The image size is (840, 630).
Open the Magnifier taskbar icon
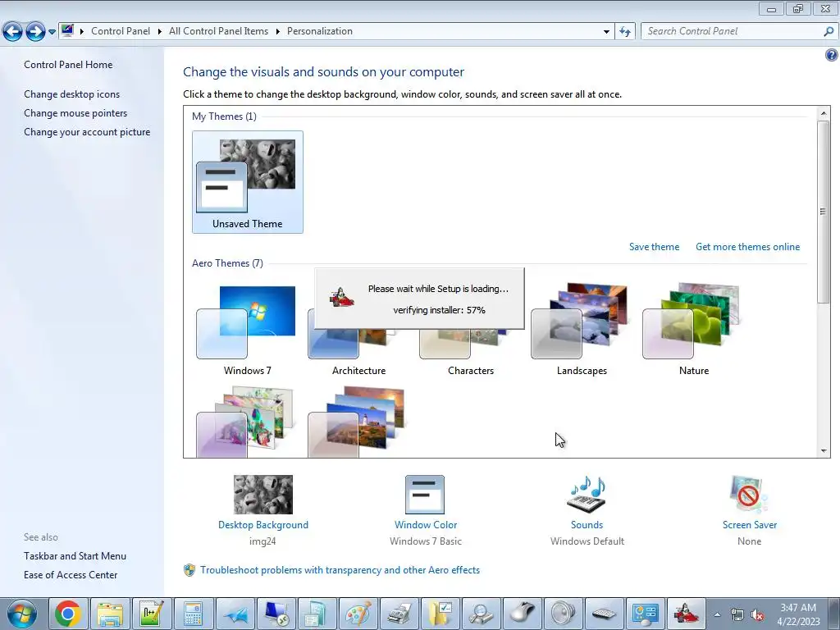click(x=482, y=614)
